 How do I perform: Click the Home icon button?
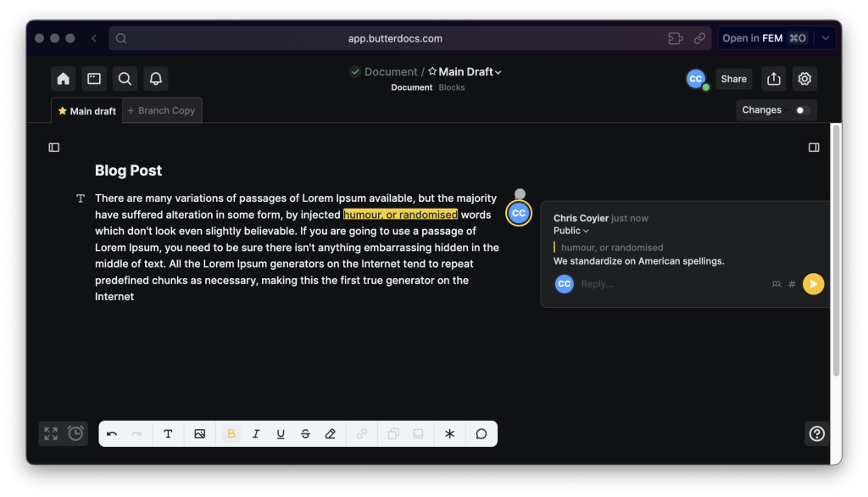63,79
